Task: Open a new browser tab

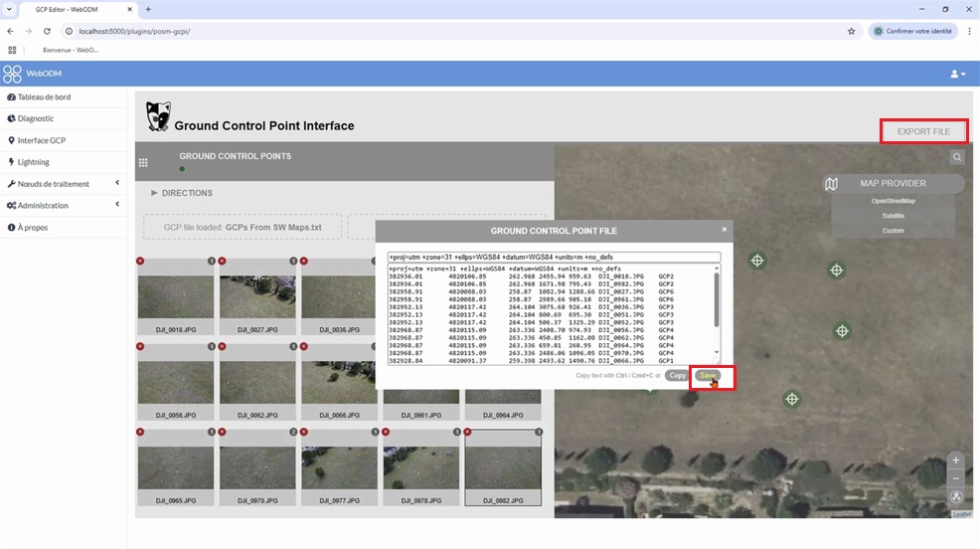Action: tap(148, 9)
